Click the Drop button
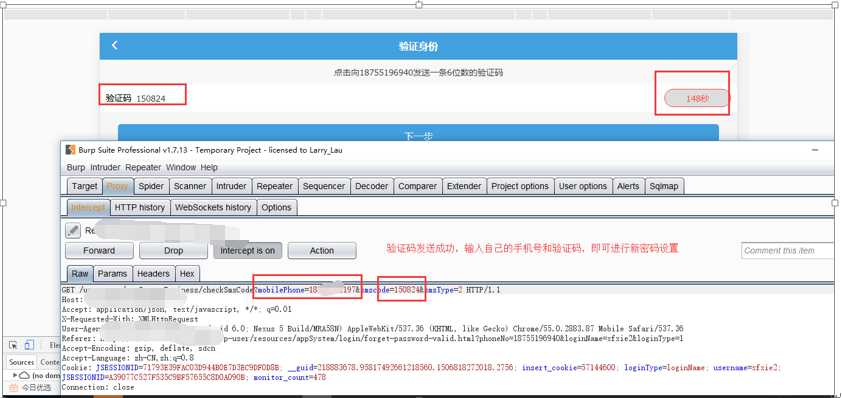The height and width of the screenshot is (398, 842). point(173,250)
